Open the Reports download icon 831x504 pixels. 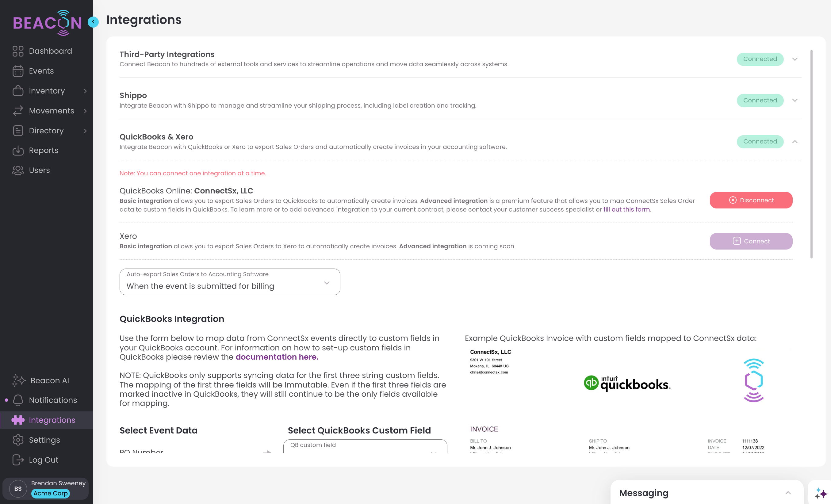point(18,150)
